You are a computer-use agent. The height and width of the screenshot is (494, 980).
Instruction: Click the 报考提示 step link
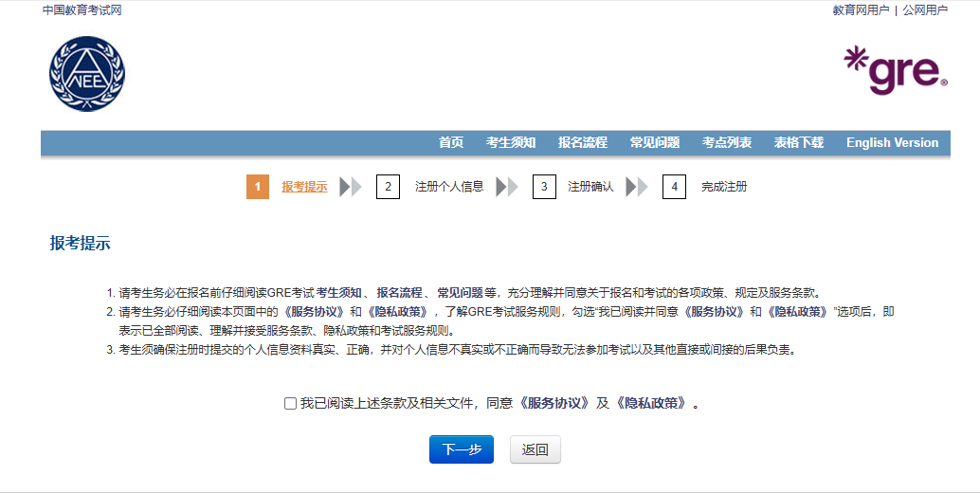304,187
